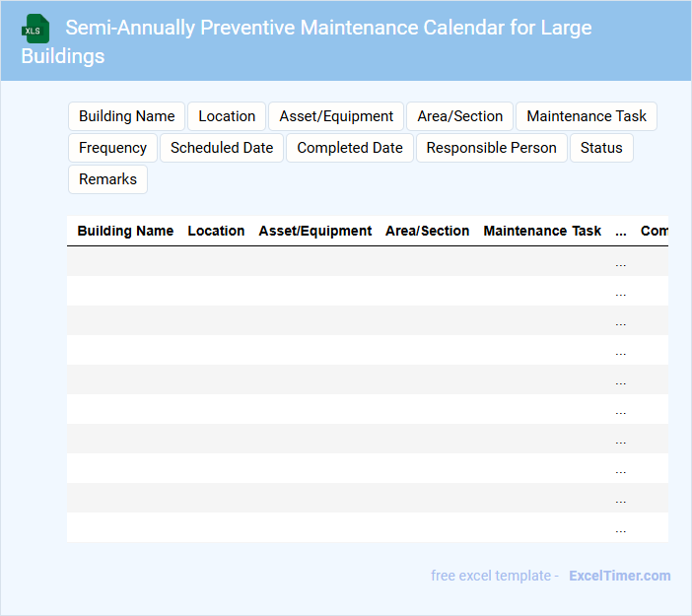This screenshot has height=616, width=692.
Task: Click the Asset/Equipment tag
Action: [336, 116]
